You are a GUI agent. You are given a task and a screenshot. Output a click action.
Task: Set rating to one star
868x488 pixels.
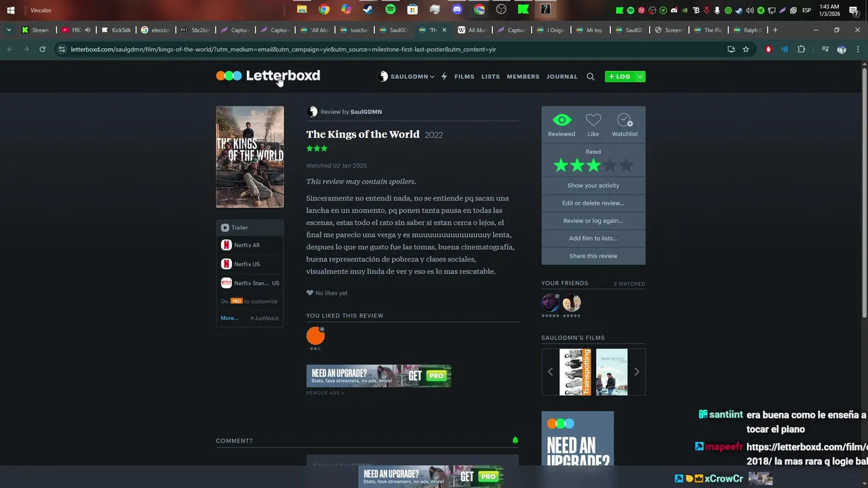pos(561,165)
